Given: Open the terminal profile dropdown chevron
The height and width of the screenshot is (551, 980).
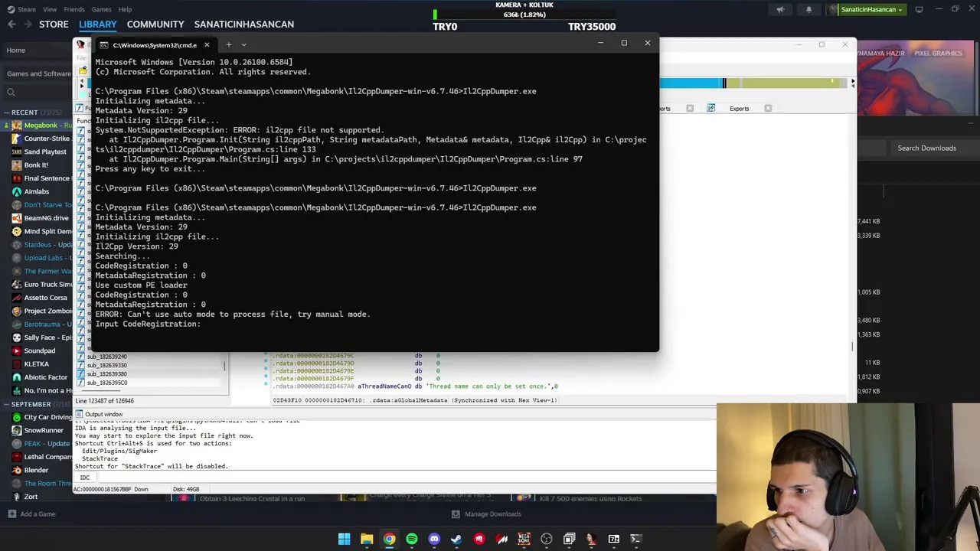Looking at the screenshot, I should tap(243, 45).
